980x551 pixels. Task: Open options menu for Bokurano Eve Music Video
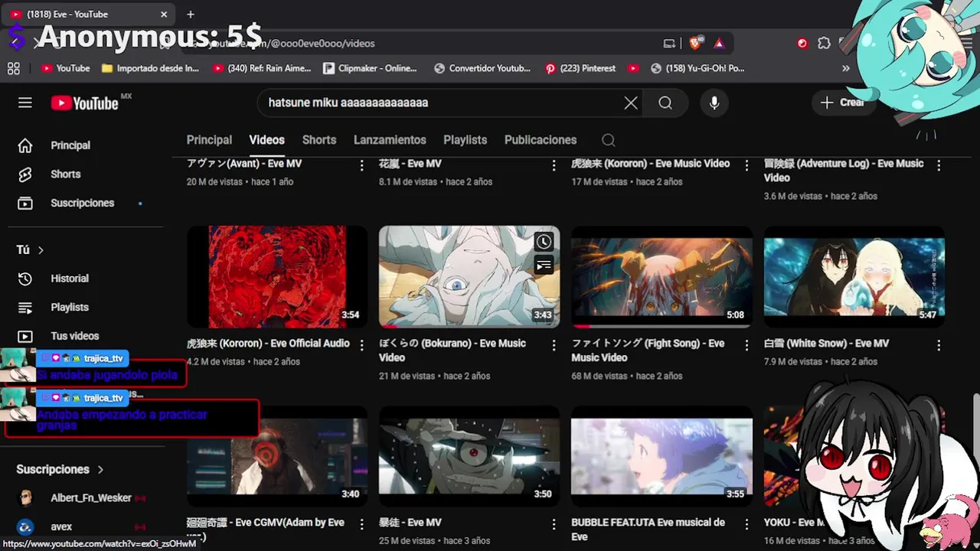point(554,345)
